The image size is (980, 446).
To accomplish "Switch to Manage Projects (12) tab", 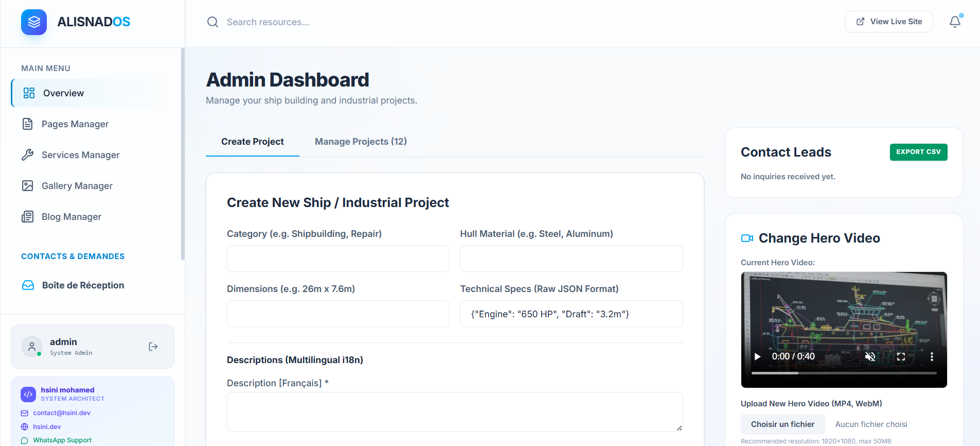I will pyautogui.click(x=361, y=142).
